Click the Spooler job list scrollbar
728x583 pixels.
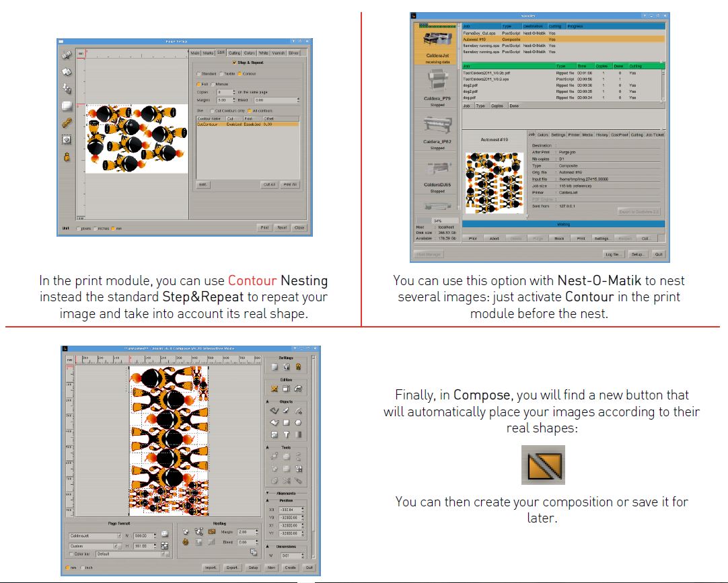663,85
